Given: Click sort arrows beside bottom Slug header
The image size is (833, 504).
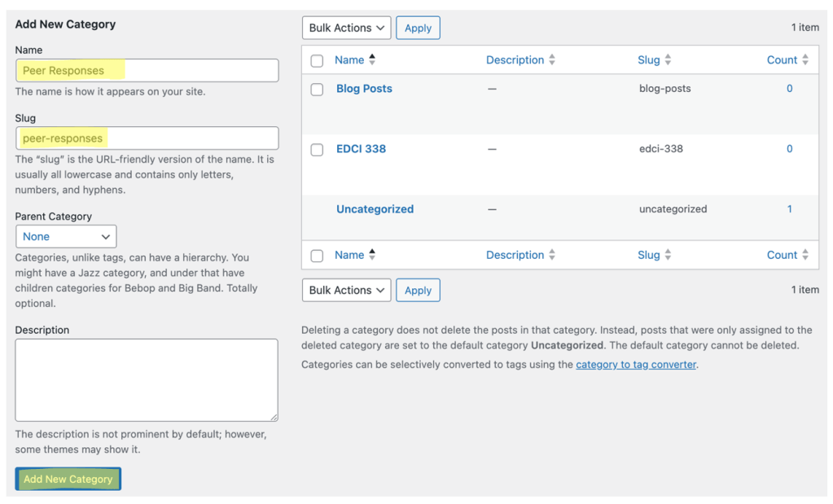Looking at the screenshot, I should [x=668, y=255].
